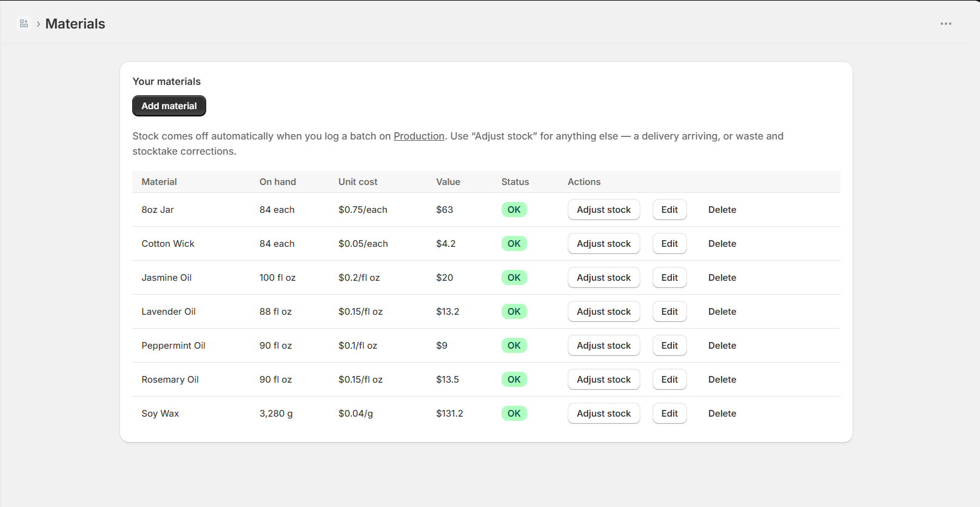The width and height of the screenshot is (980, 507).
Task: Click the Cotton Wick material name
Action: [x=168, y=244]
